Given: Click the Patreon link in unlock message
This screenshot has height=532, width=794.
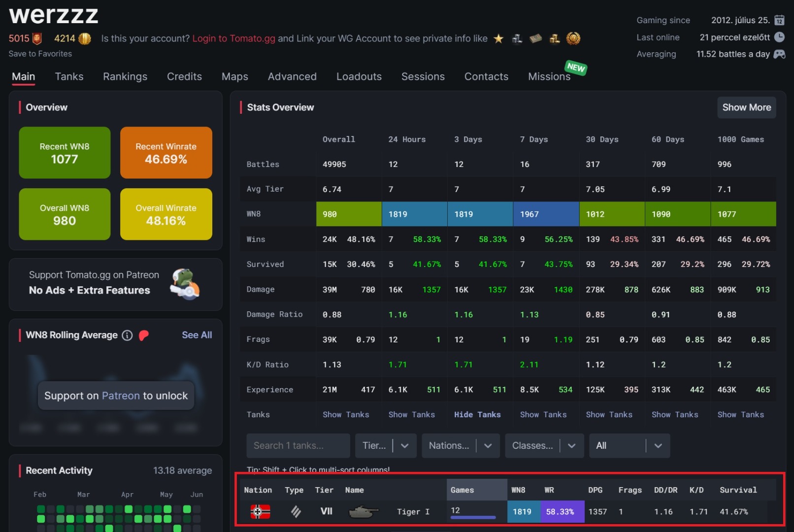Looking at the screenshot, I should pyautogui.click(x=121, y=396).
